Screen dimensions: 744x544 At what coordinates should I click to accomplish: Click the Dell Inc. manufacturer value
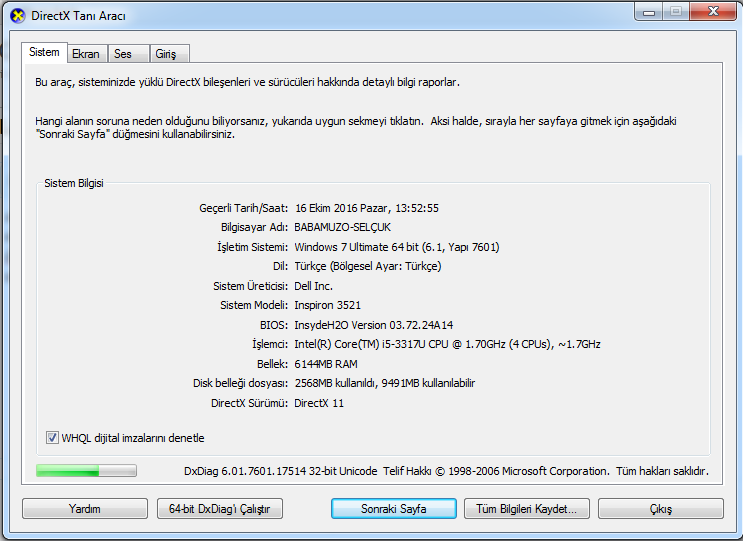pyautogui.click(x=313, y=286)
